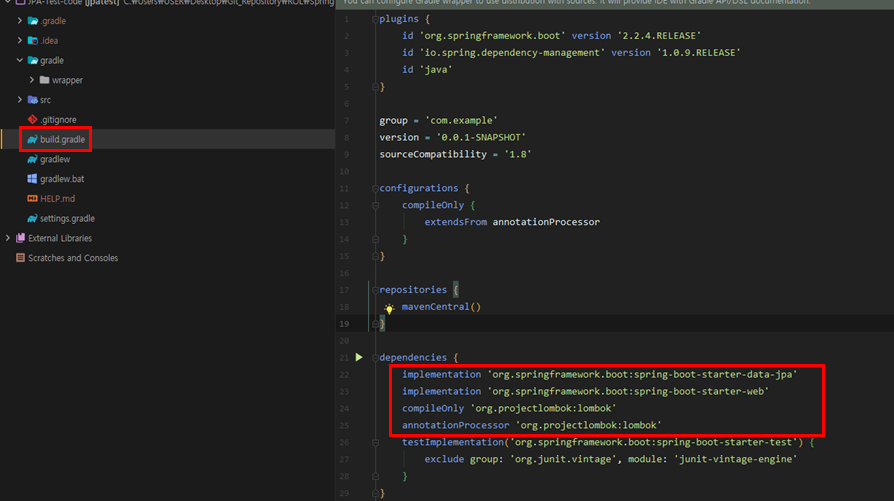Image resolution: width=894 pixels, height=501 pixels.
Task: Click the wrapper folder icon
Action: click(44, 80)
